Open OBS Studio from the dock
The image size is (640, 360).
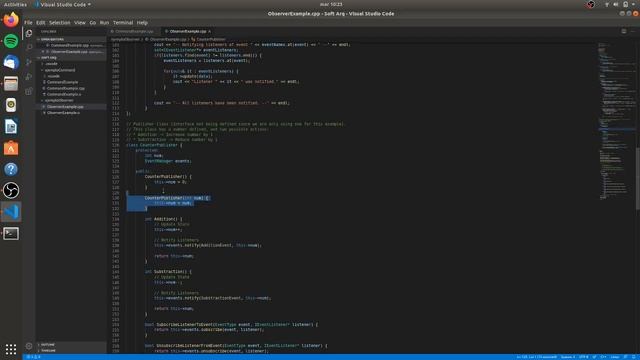(11, 190)
